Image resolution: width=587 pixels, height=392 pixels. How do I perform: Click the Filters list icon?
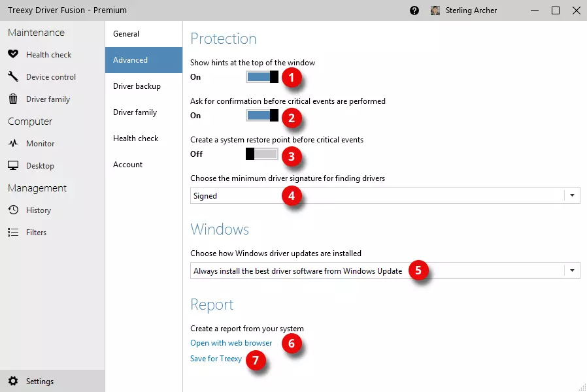pyautogui.click(x=13, y=233)
